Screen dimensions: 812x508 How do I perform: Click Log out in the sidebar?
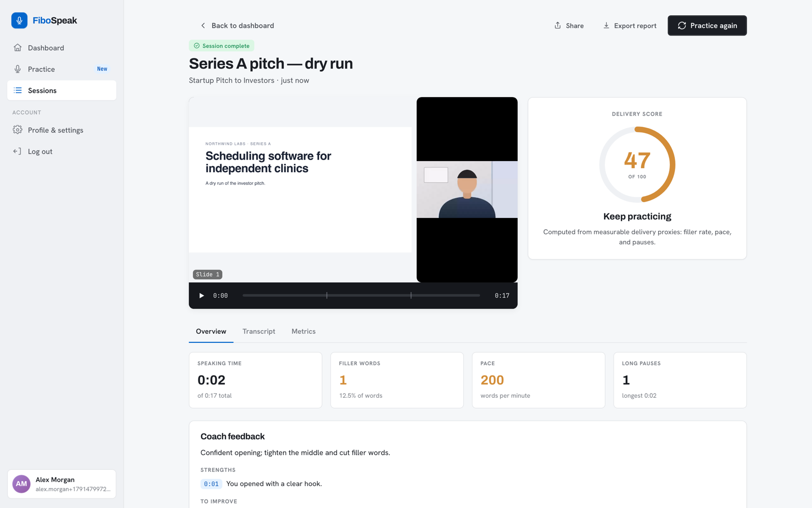pos(61,151)
